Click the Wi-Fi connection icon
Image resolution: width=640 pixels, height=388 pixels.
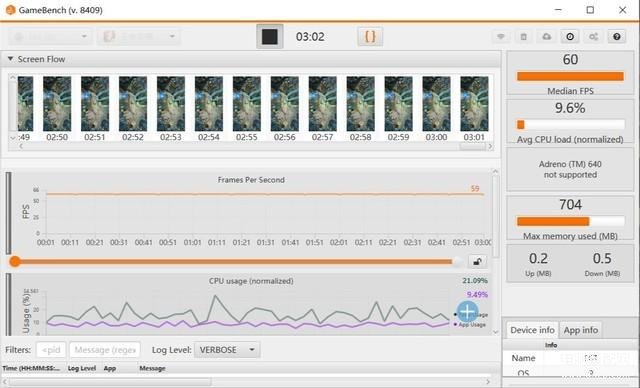pyautogui.click(x=501, y=37)
